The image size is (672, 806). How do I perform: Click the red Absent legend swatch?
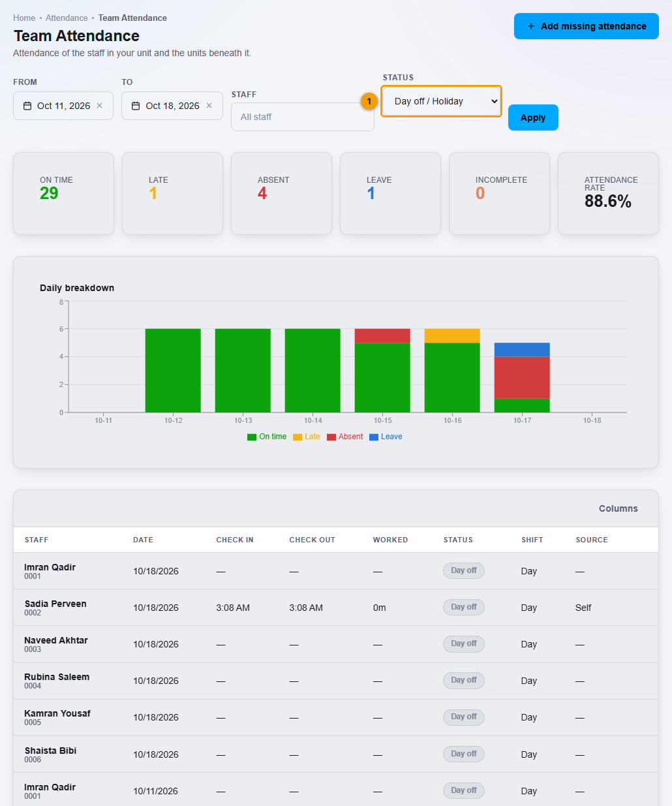pyautogui.click(x=331, y=437)
